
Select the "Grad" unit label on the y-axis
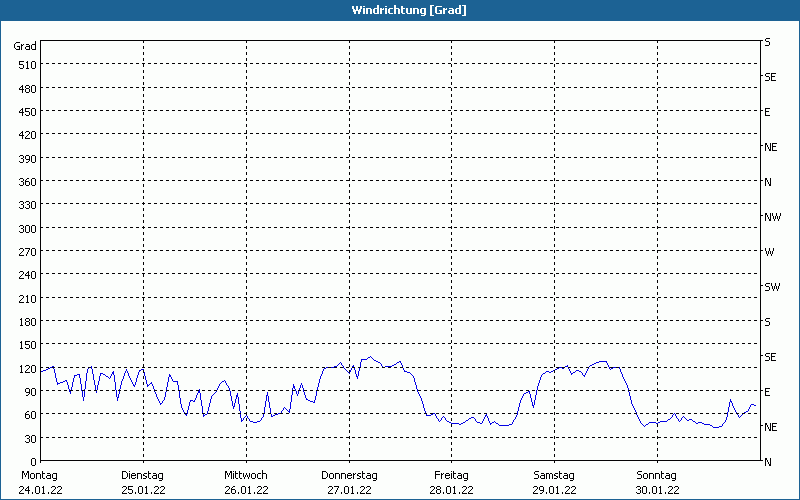(25, 46)
